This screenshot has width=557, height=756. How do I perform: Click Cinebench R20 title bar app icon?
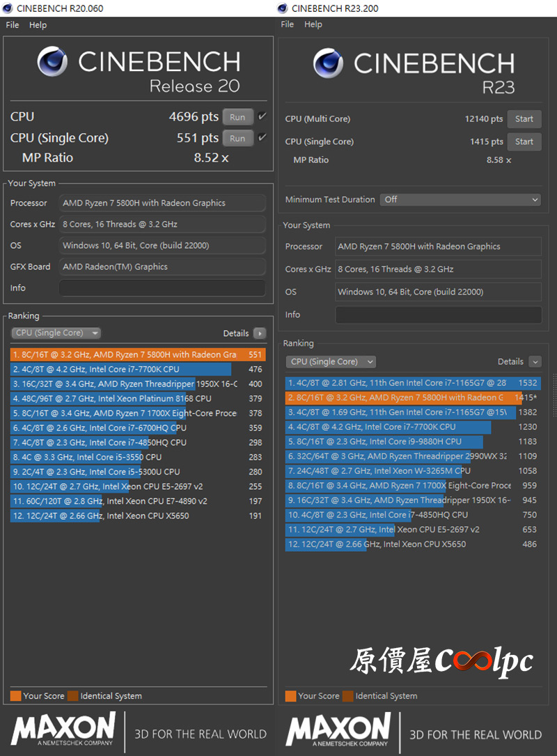[8, 8]
